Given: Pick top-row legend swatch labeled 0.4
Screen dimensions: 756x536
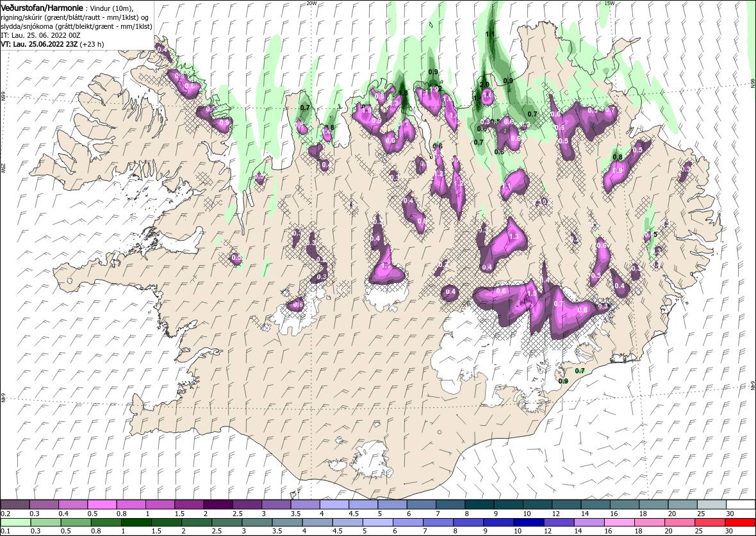Looking at the screenshot, I should tap(73, 505).
